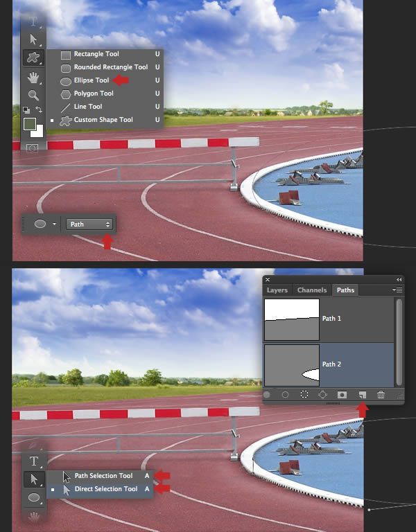The width and height of the screenshot is (416, 532).
Task: Click the Paths panel vertical scrollbar
Action: click(x=399, y=342)
